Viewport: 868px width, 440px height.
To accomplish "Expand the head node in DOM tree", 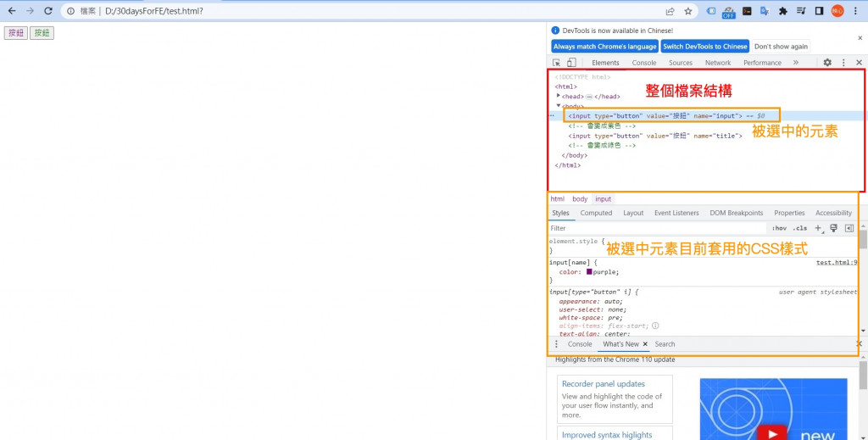I will click(x=559, y=97).
